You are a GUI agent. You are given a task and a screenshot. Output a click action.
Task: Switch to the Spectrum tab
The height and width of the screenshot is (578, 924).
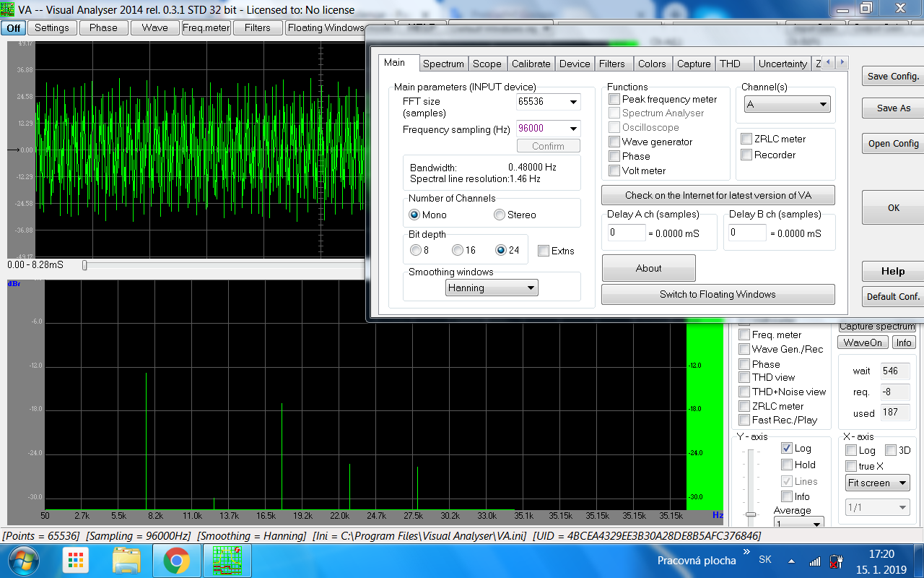pos(443,64)
